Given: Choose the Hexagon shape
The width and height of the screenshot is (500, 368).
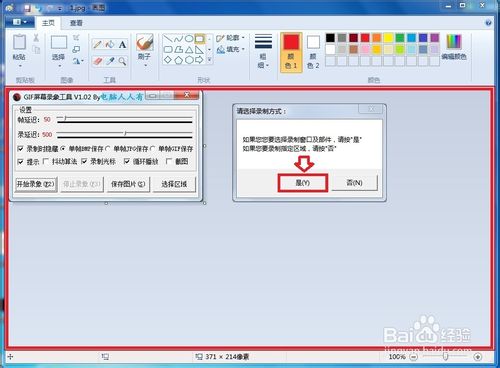Looking at the screenshot, I should pyautogui.click(x=189, y=60).
